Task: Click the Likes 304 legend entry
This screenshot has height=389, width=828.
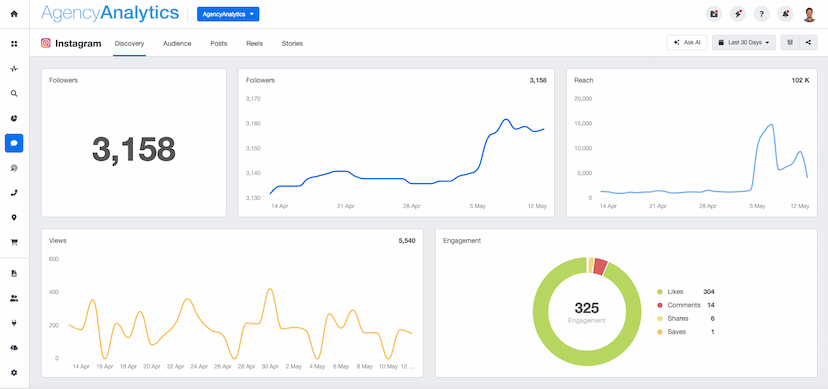Action: [x=686, y=292]
